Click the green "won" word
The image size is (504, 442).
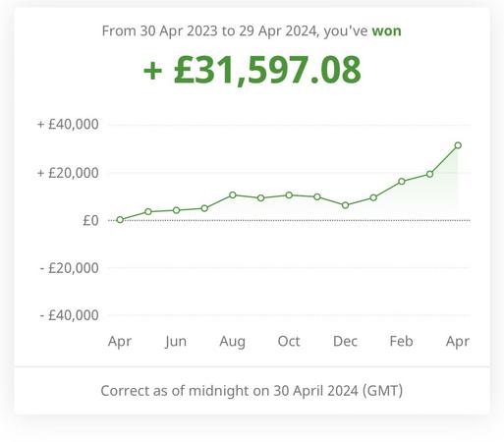pos(386,30)
